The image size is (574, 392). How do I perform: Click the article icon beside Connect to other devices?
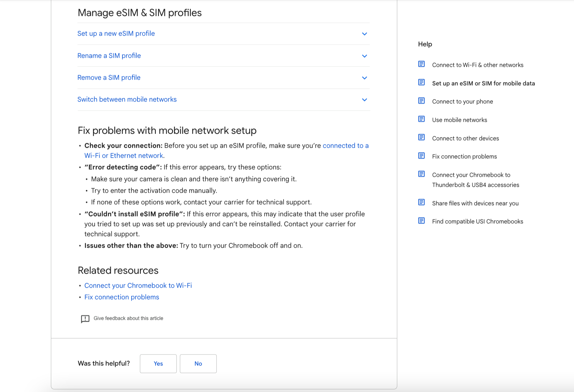tap(421, 137)
